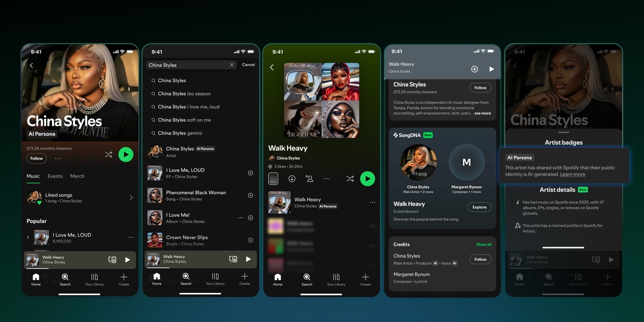Clear search text with the X icon
Image resolution: width=644 pixels, height=322 pixels.
(232, 65)
